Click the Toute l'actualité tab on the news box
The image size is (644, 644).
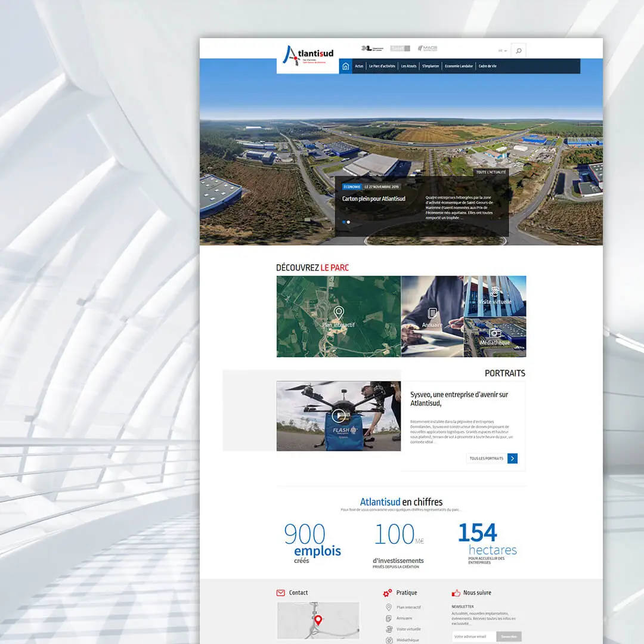click(491, 172)
